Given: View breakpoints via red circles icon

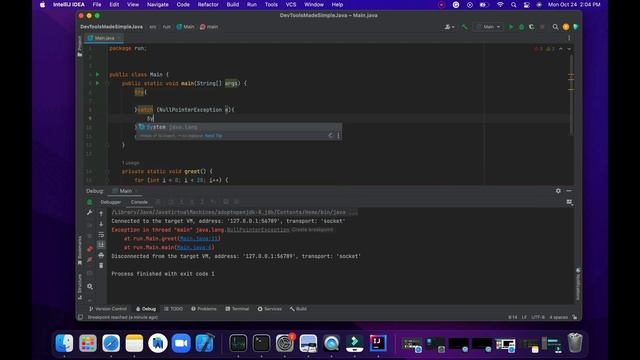Looking at the screenshot, I should [90, 249].
